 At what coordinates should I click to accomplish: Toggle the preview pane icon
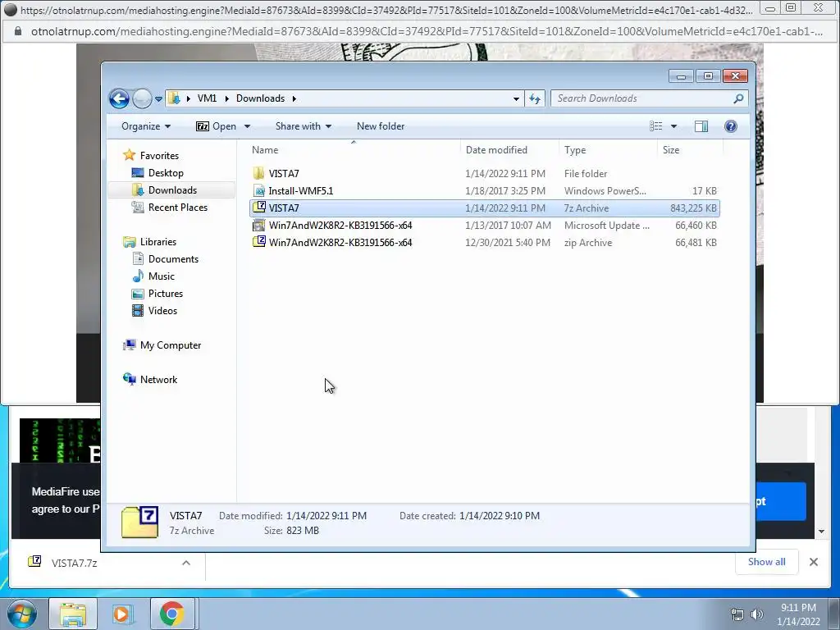click(701, 126)
